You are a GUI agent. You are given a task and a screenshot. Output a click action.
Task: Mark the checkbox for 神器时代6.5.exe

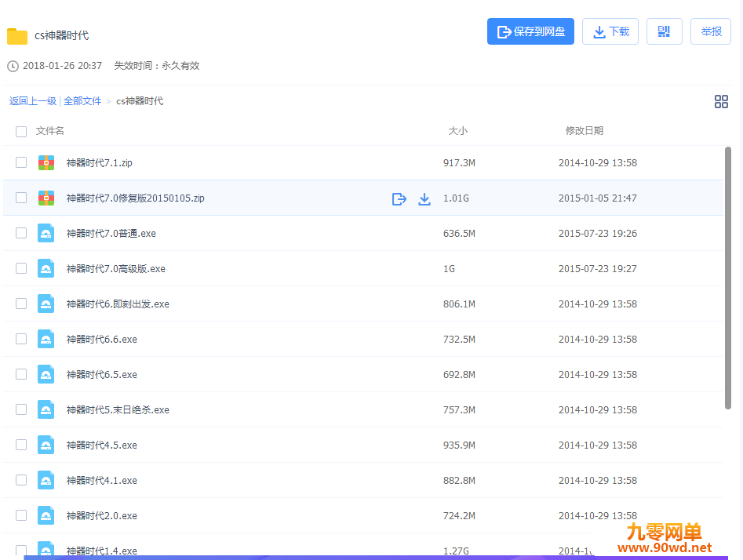[21, 374]
